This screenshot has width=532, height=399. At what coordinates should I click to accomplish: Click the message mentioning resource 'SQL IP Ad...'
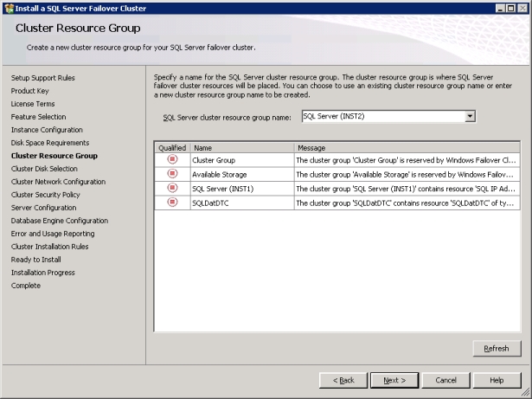(407, 189)
